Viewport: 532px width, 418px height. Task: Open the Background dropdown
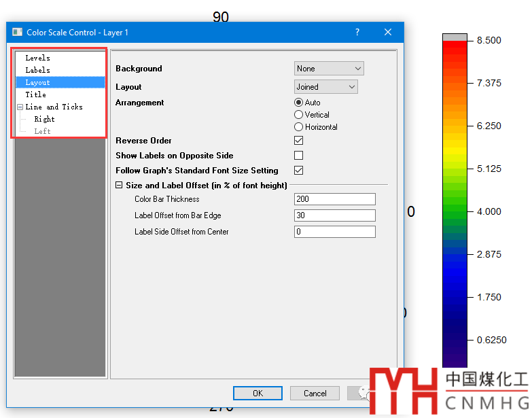(329, 69)
